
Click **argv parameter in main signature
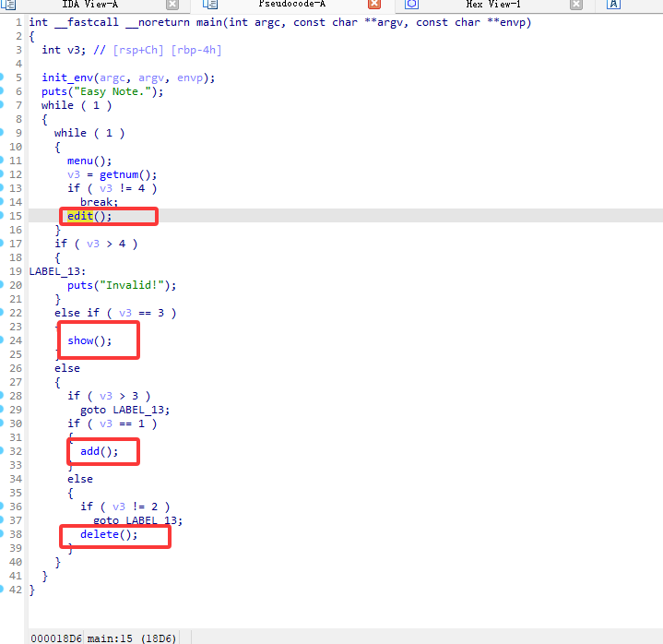pos(385,22)
